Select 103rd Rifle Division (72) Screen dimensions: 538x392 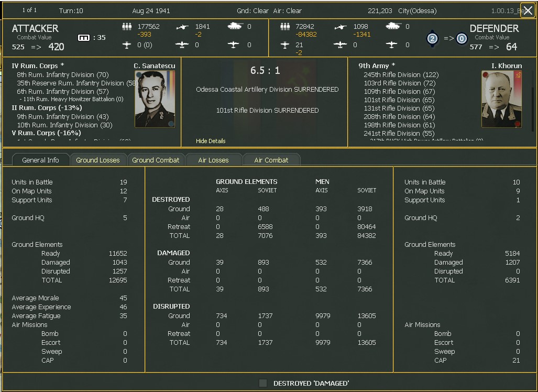400,83
